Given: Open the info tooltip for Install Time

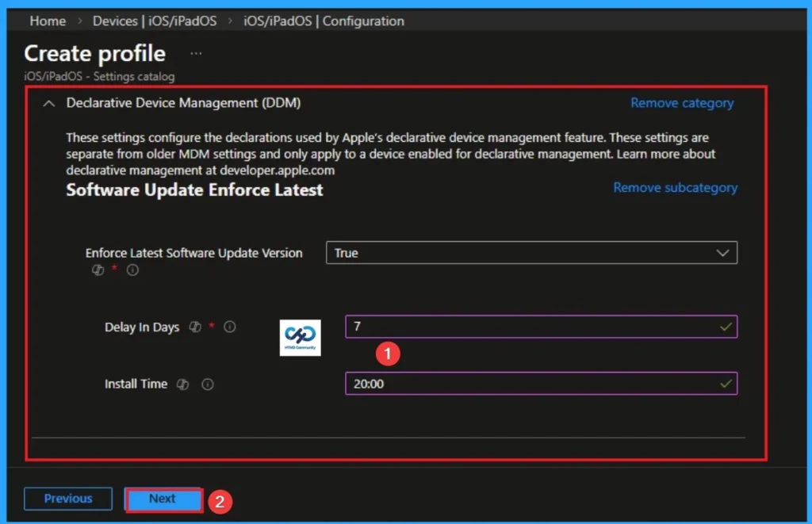Looking at the screenshot, I should pos(207,384).
